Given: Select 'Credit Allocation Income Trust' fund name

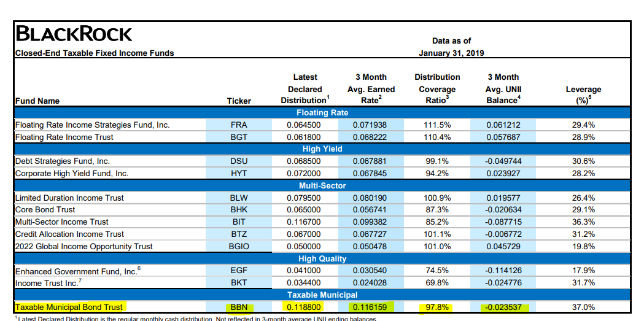Looking at the screenshot, I should [69, 234].
